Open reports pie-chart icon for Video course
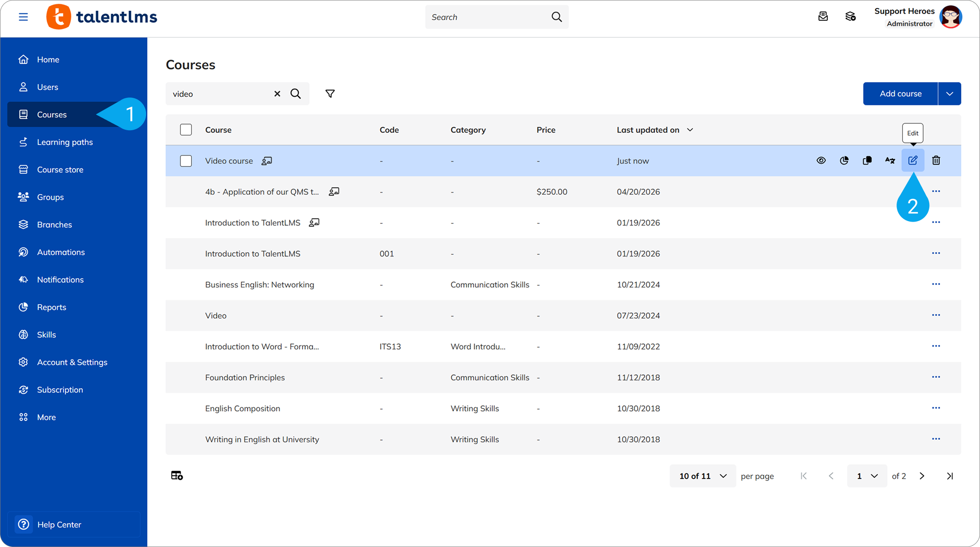Screen dimensions: 980x547 point(844,160)
